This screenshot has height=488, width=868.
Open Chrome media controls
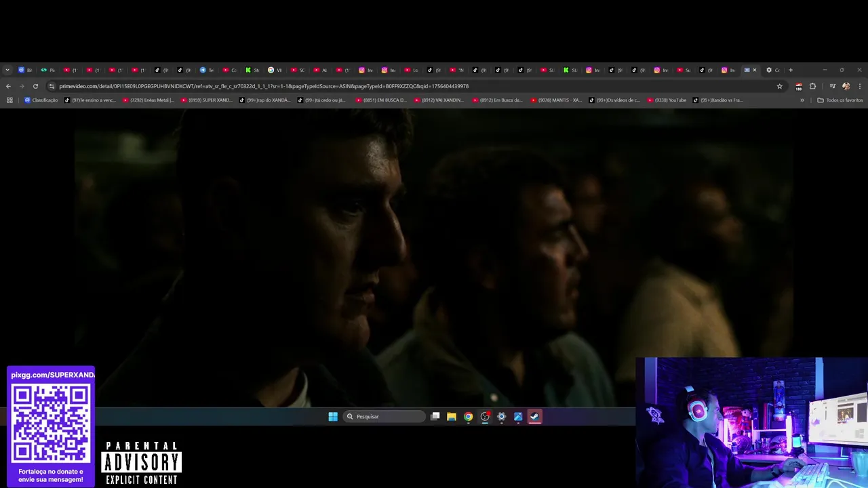(x=832, y=86)
